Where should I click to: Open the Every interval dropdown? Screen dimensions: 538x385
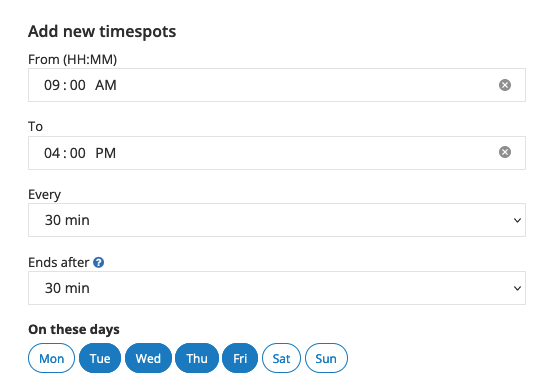coord(277,220)
